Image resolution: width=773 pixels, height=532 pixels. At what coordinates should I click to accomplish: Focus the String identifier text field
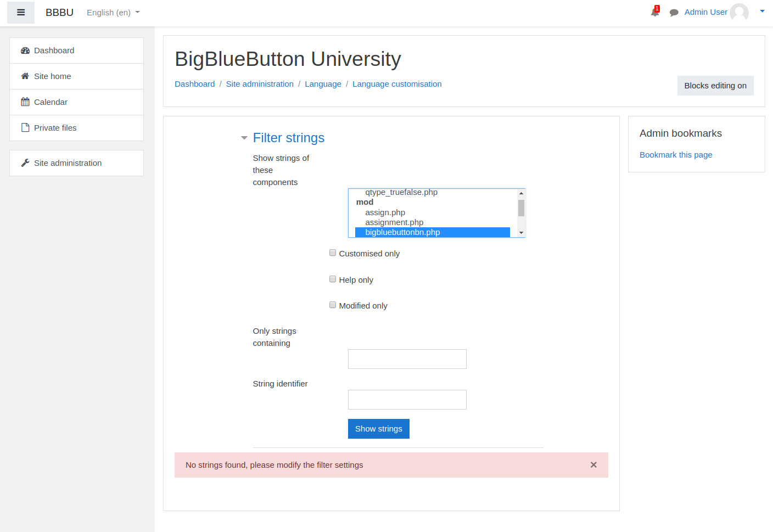click(x=407, y=400)
